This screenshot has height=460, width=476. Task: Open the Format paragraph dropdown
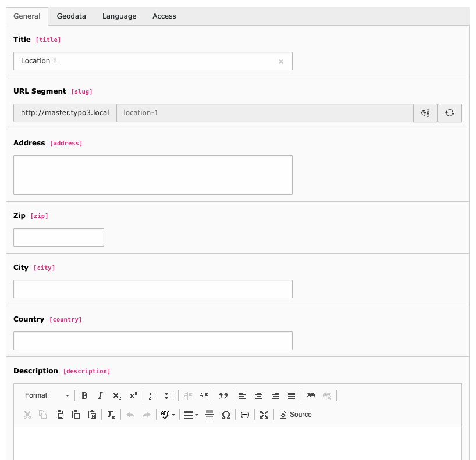(47, 395)
